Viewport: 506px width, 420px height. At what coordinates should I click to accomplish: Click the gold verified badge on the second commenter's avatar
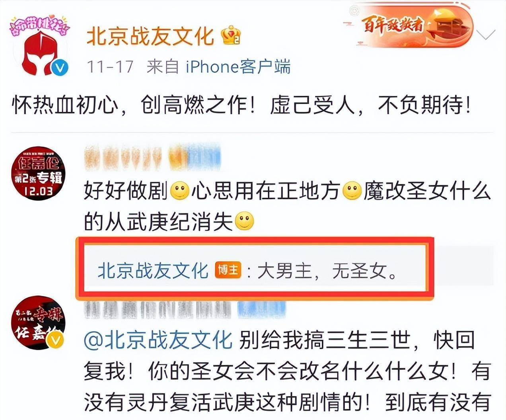[x=56, y=340]
